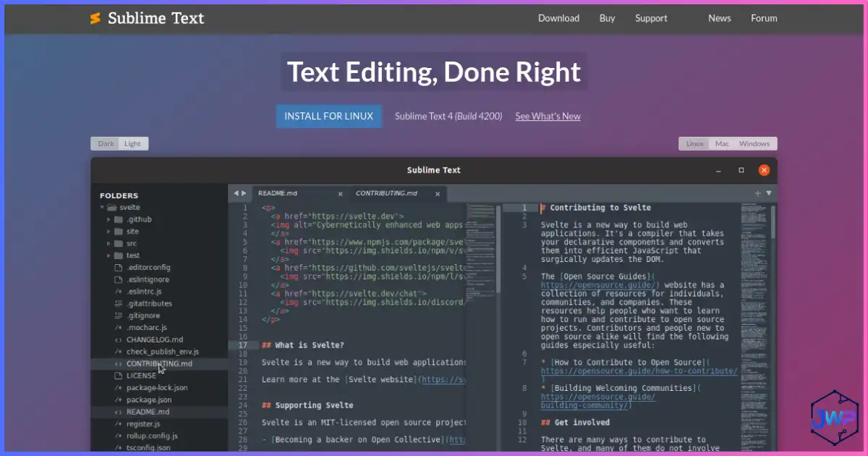Screen dimensions: 868x456
Task: Open the Buy page
Action: [608, 18]
